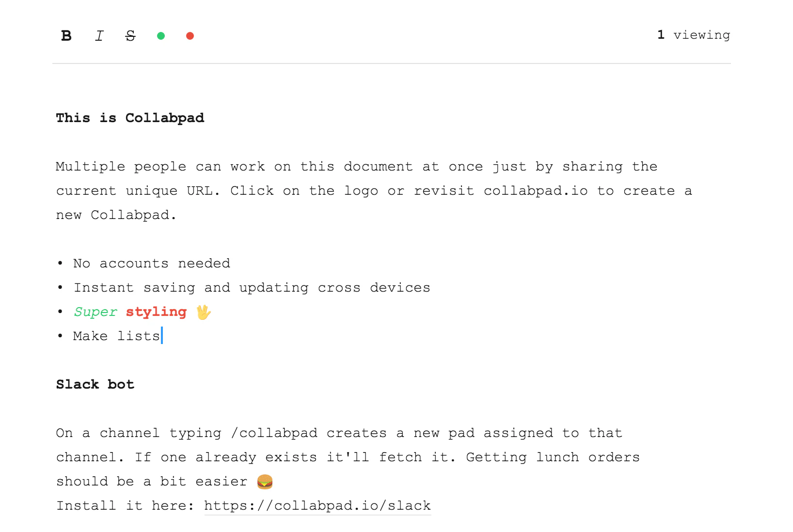The height and width of the screenshot is (532, 793).
Task: Click the '/collabpad' command text
Action: coord(273,433)
